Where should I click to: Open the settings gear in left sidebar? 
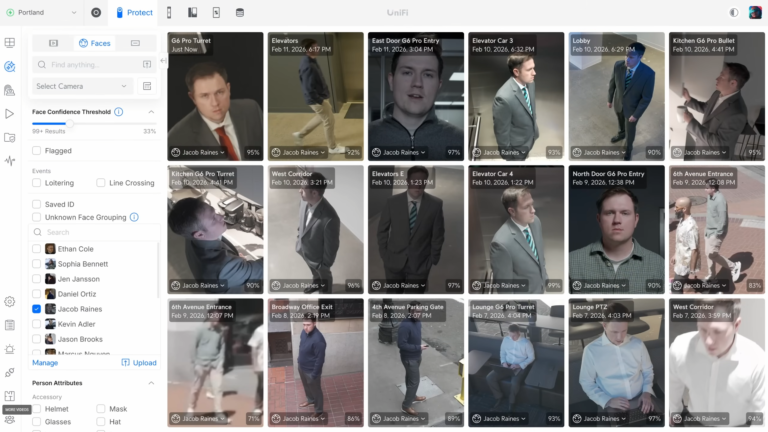pyautogui.click(x=10, y=301)
